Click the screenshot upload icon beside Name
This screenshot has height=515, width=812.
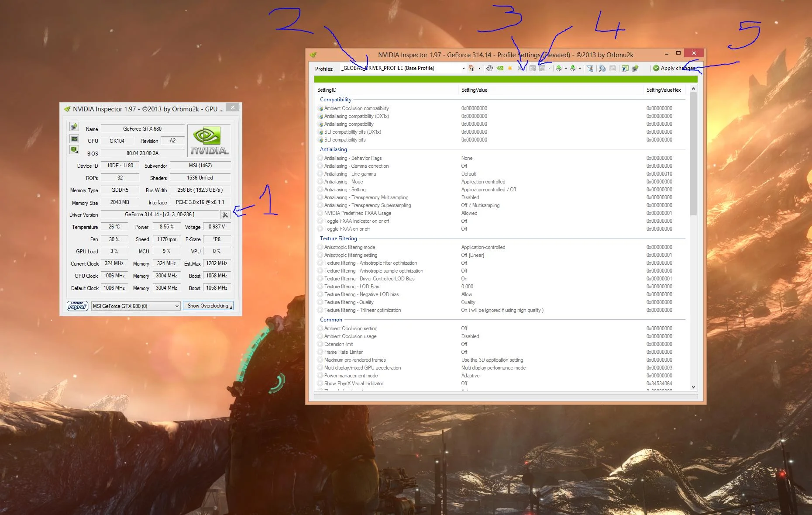pos(74,127)
